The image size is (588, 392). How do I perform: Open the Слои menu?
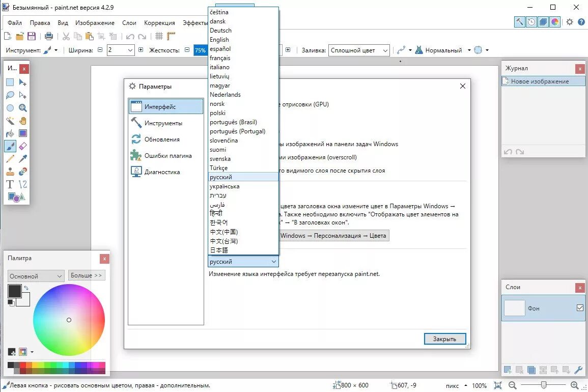(129, 23)
